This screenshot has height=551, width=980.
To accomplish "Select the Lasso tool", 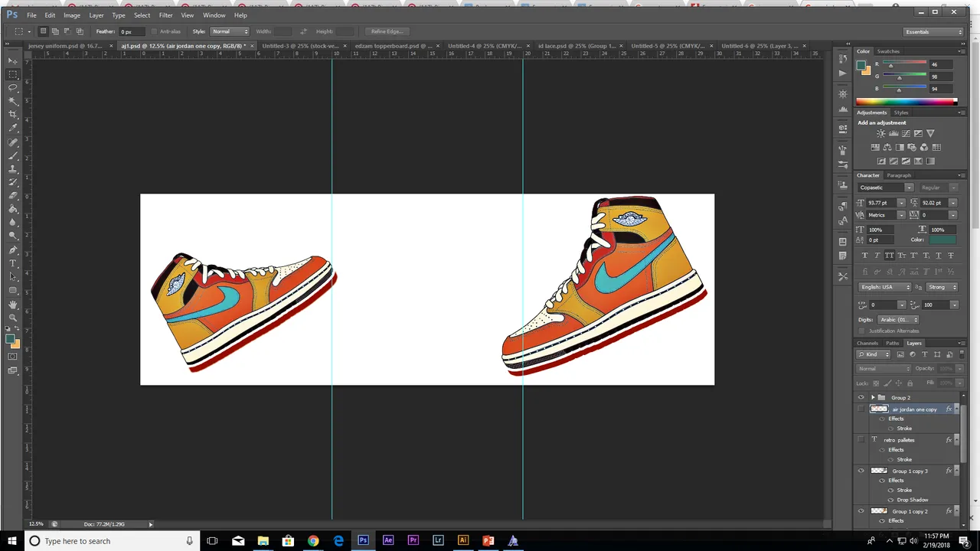I will (13, 88).
